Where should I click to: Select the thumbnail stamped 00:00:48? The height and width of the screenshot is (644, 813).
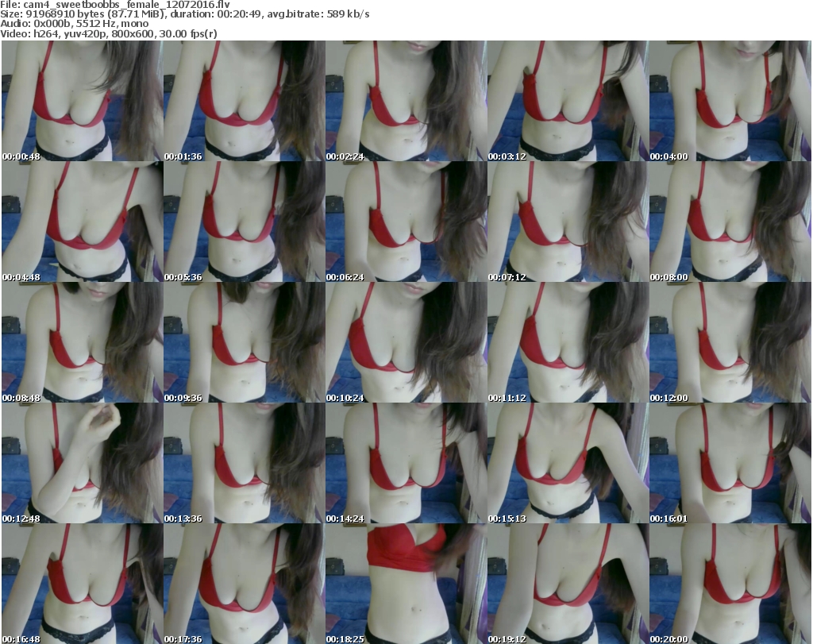[83, 101]
